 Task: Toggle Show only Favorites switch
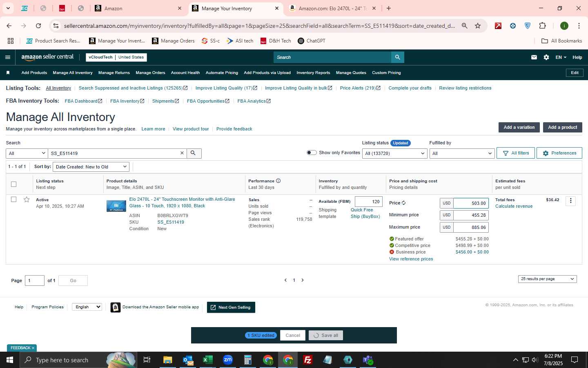pyautogui.click(x=312, y=153)
